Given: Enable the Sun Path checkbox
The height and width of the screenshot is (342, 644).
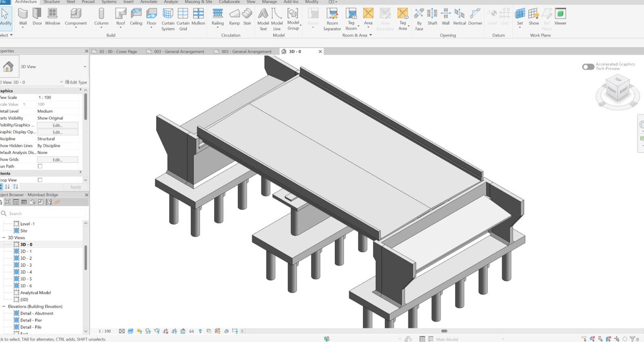Looking at the screenshot, I should pos(40,166).
